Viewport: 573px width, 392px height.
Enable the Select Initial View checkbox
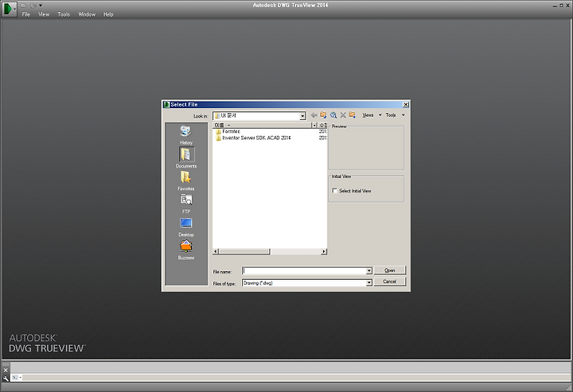[334, 191]
